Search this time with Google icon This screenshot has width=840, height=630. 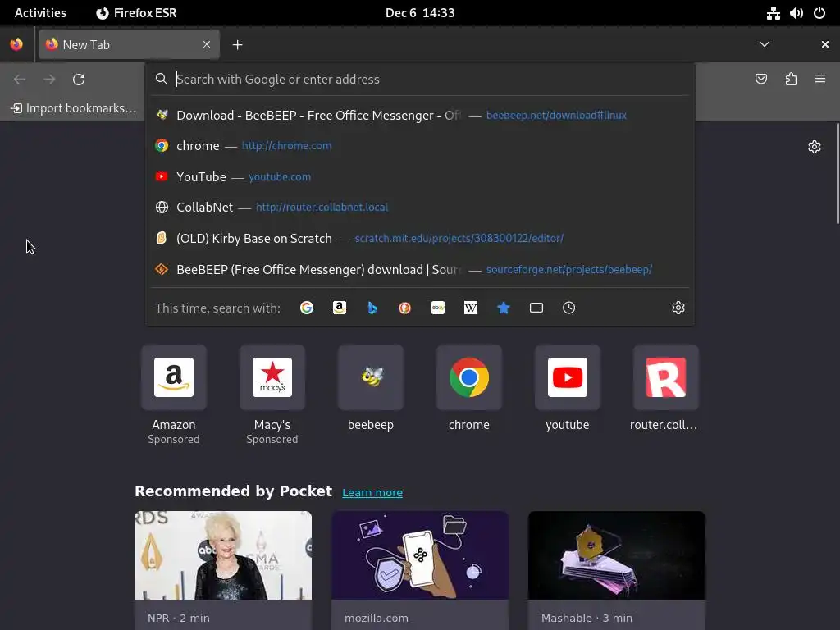(307, 308)
